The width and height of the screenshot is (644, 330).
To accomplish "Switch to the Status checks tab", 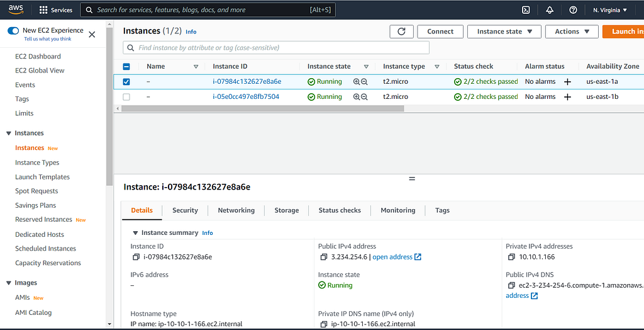I will click(x=340, y=210).
